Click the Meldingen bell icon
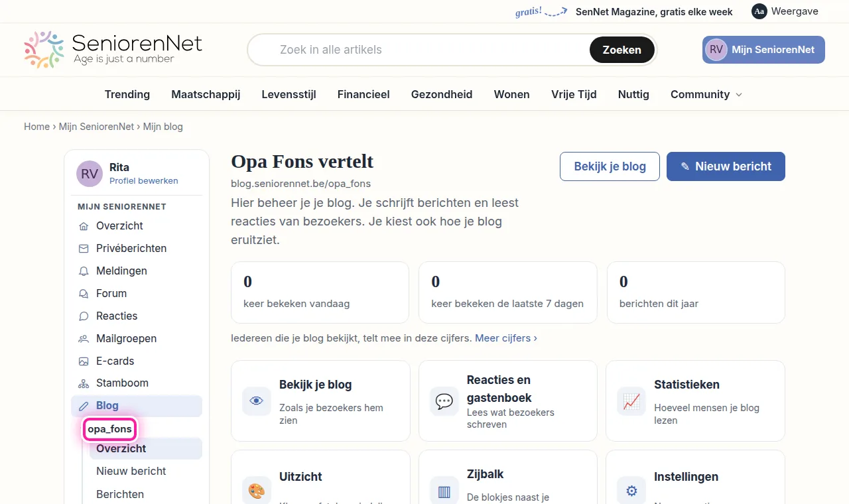Viewport: 849px width, 504px height. [x=84, y=271]
